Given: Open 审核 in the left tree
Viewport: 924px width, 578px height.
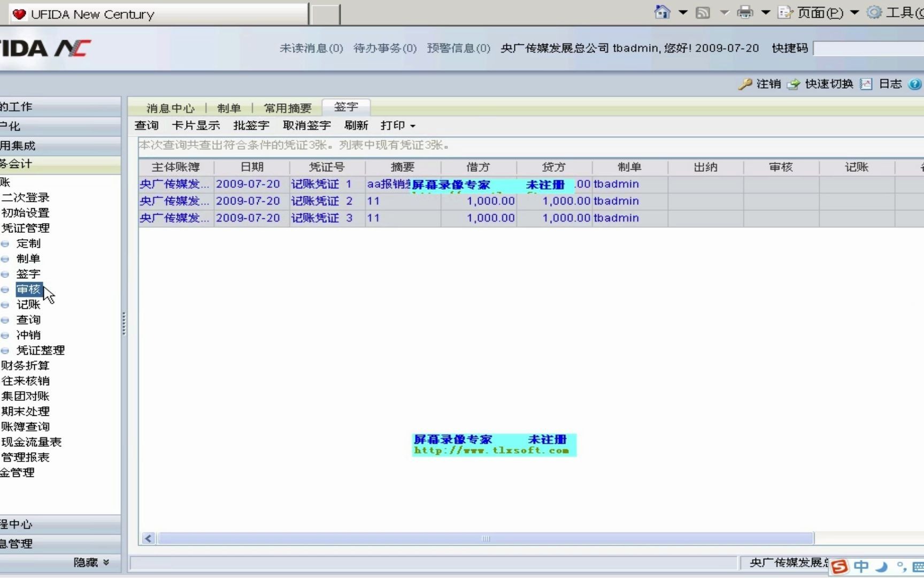Looking at the screenshot, I should point(28,290).
